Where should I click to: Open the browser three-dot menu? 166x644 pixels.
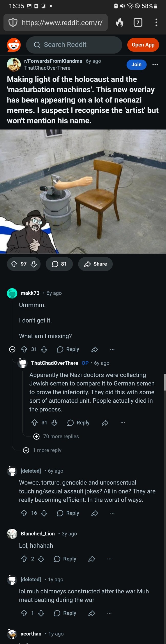coord(156,23)
